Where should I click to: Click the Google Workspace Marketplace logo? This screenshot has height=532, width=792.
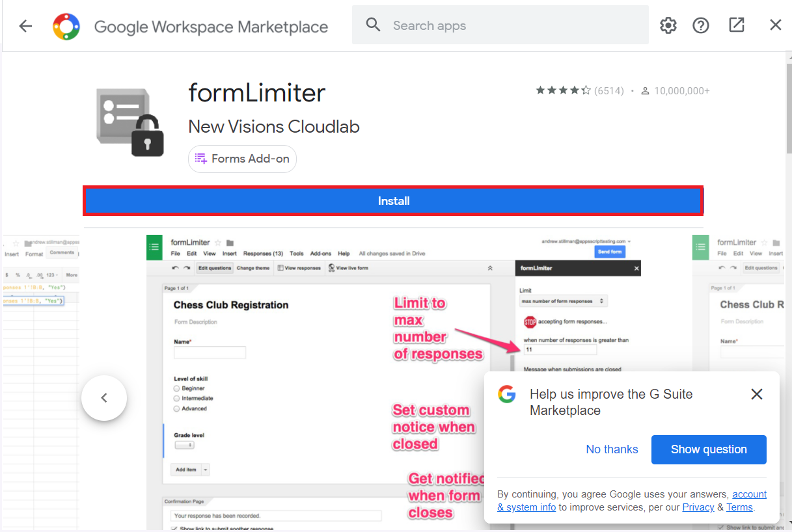[66, 25]
